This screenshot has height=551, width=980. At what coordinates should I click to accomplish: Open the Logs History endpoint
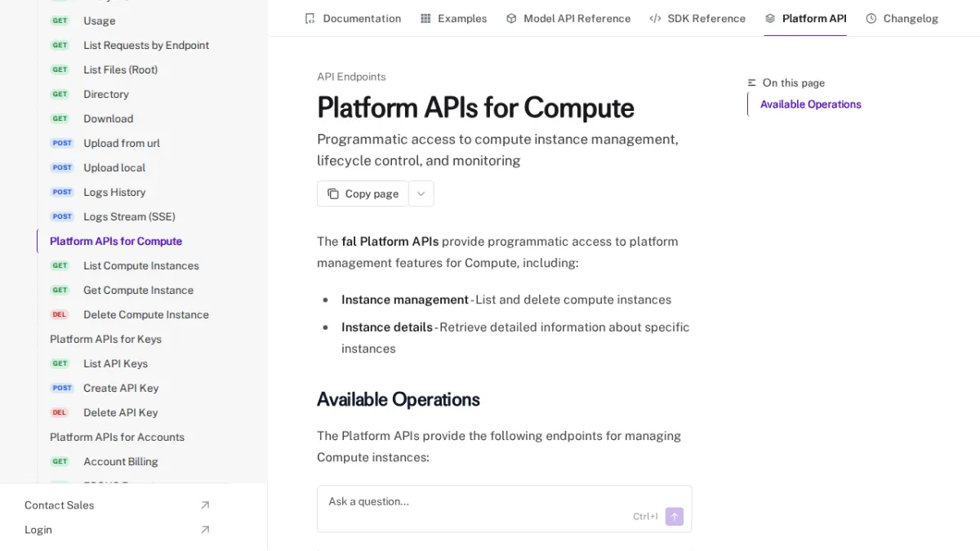114,192
